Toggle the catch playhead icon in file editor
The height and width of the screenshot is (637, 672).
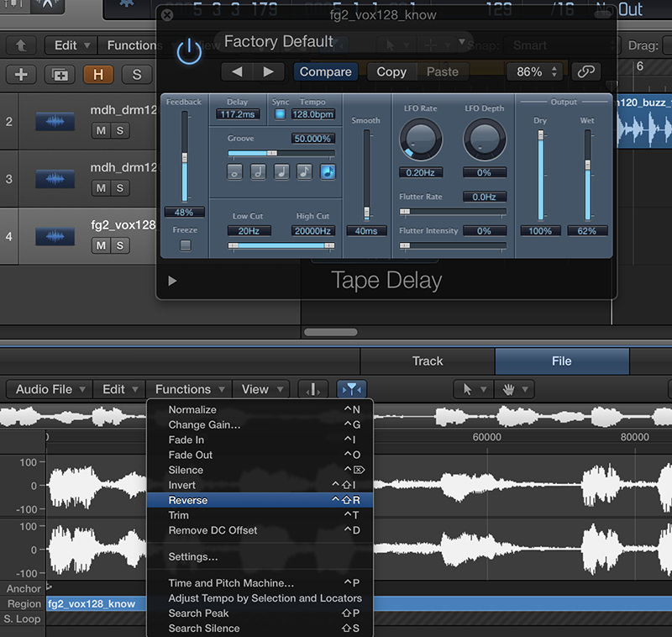click(351, 389)
